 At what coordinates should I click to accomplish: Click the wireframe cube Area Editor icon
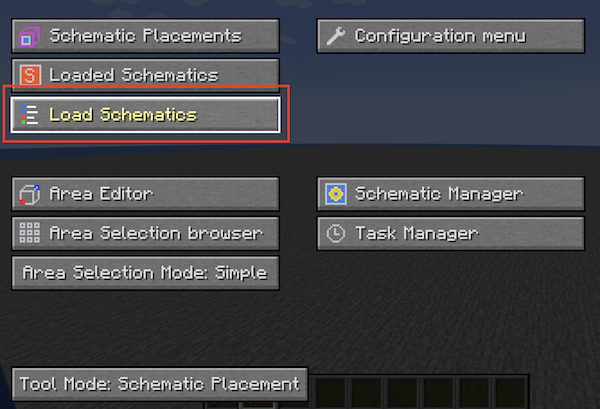(x=29, y=194)
